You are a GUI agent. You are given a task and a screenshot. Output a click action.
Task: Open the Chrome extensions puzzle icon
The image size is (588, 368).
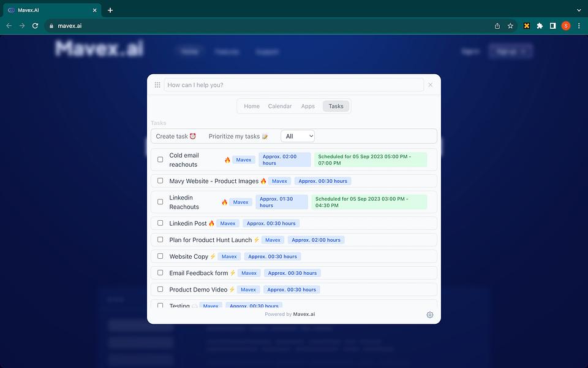coord(540,26)
